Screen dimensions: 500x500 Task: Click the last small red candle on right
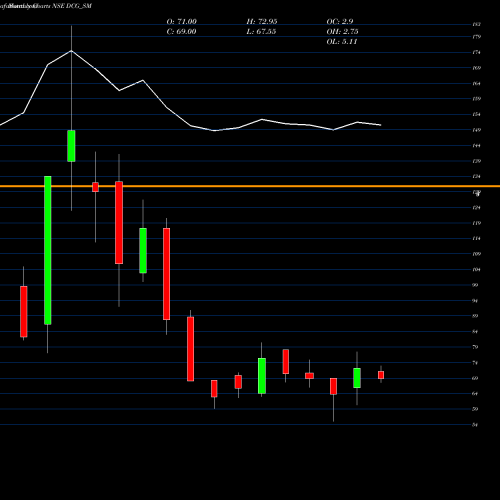click(x=381, y=375)
